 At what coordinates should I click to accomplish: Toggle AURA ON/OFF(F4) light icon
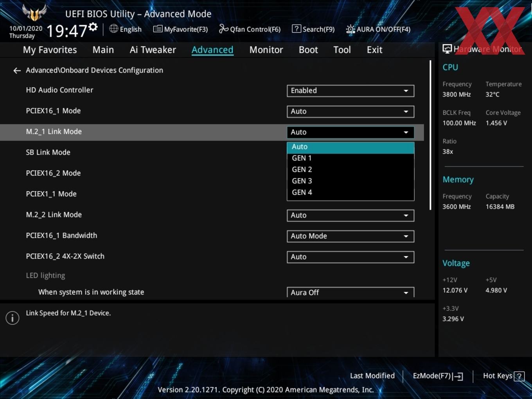tap(350, 29)
